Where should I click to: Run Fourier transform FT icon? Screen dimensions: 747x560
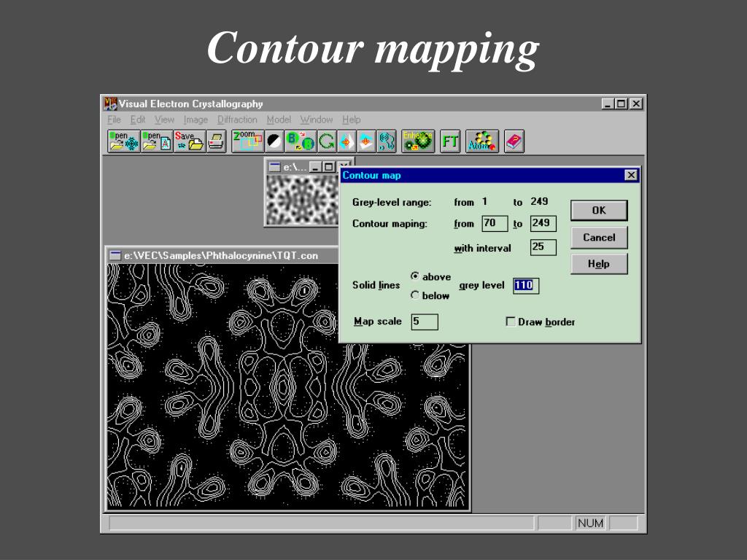[x=450, y=141]
